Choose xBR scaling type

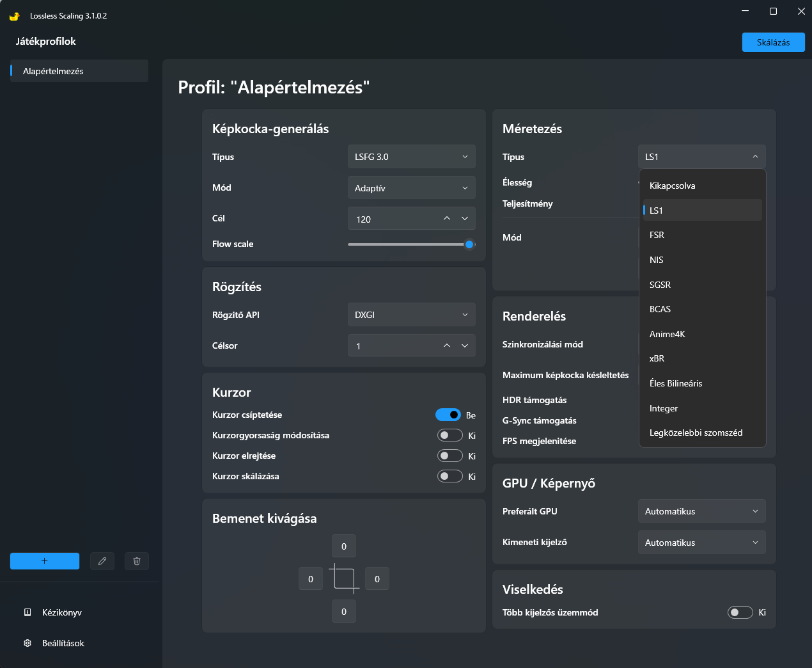703,358
